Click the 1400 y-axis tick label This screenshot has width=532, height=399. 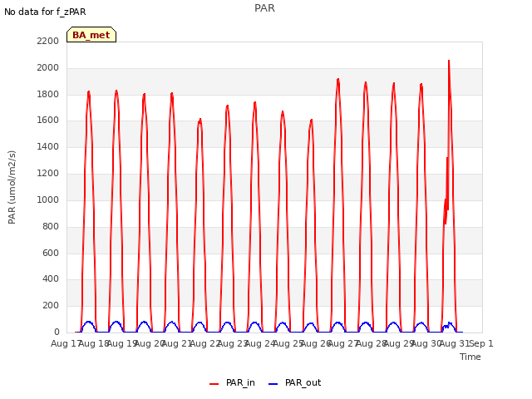(48, 147)
